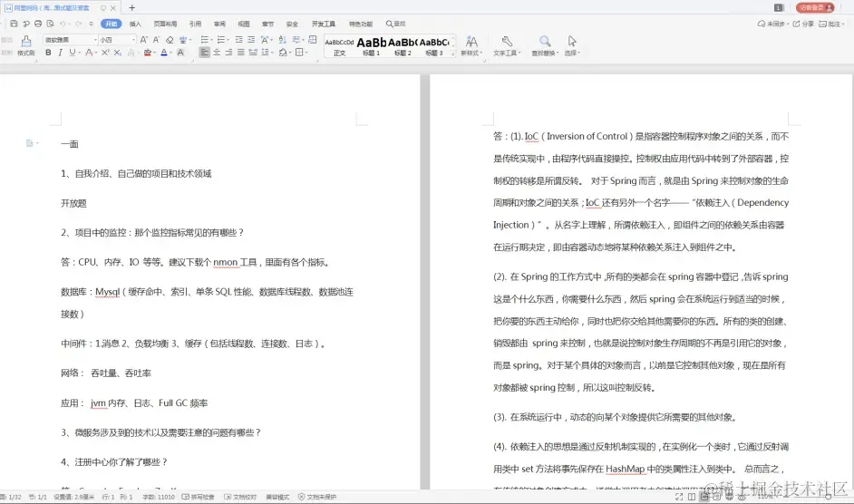Click the Sort icon in paragraph group
This screenshot has height=504, width=854.
[x=282, y=40]
